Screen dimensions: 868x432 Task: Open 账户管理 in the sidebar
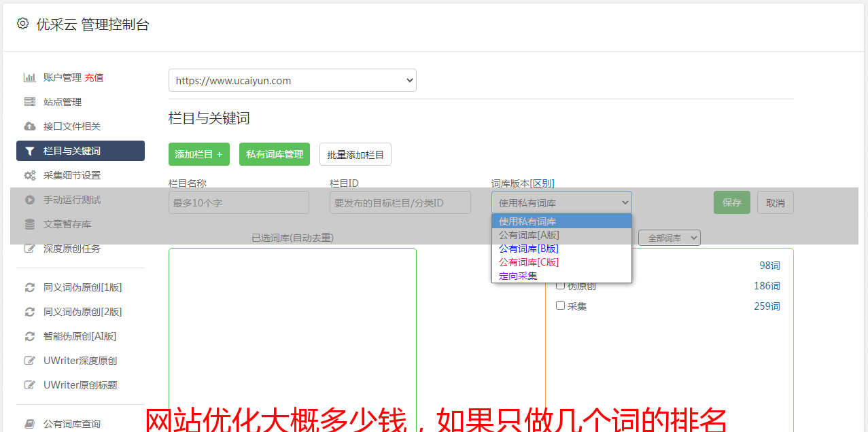[63, 77]
